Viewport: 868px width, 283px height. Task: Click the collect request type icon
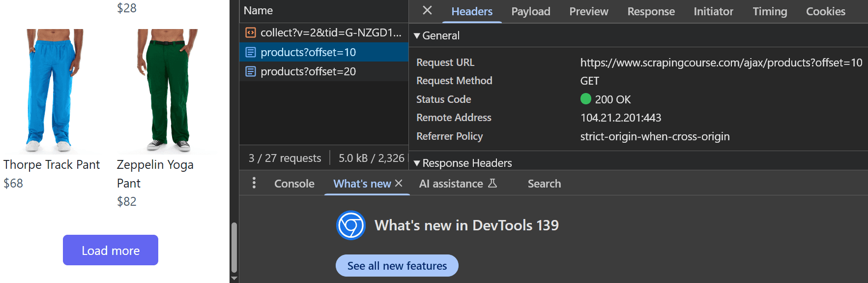251,32
